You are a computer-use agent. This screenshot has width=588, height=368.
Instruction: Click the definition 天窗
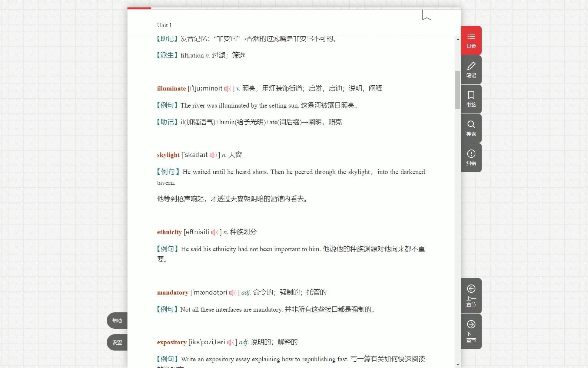click(235, 155)
